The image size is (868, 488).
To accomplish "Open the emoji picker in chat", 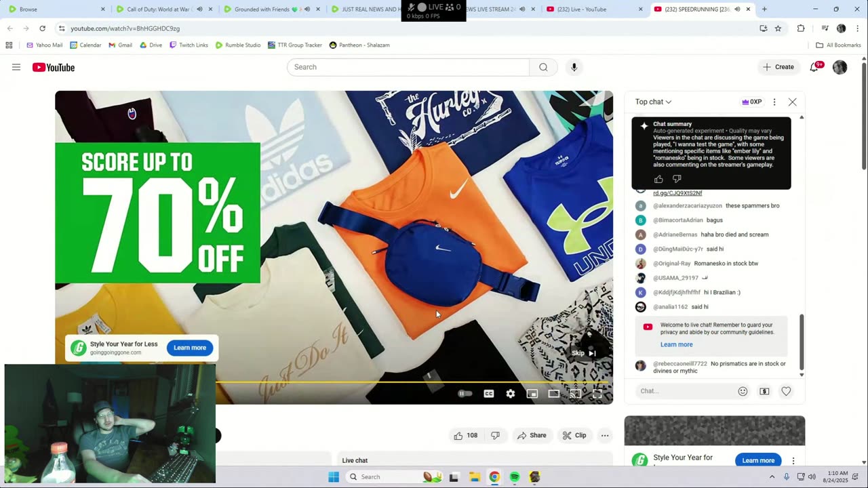I will click(743, 391).
